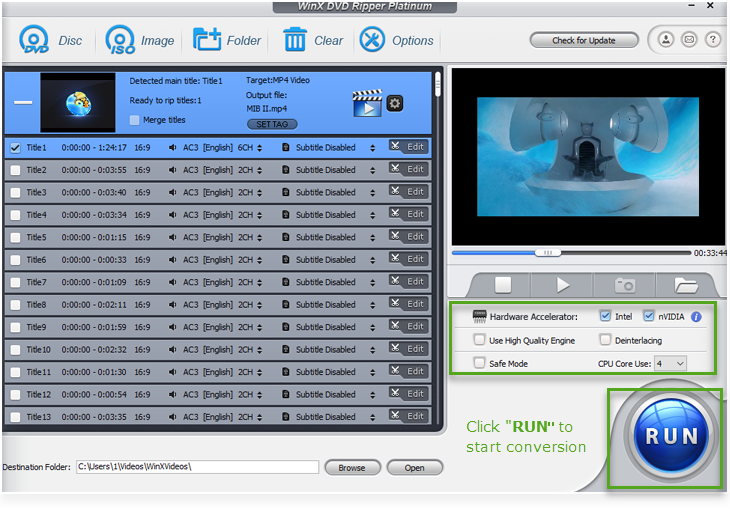Check the Title12 checkbox
The image size is (730, 510).
(15, 394)
